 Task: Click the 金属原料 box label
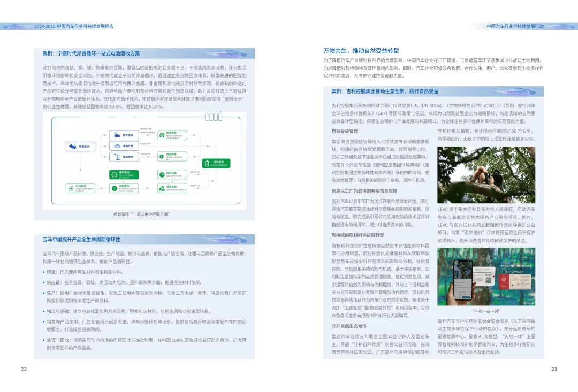point(124,186)
